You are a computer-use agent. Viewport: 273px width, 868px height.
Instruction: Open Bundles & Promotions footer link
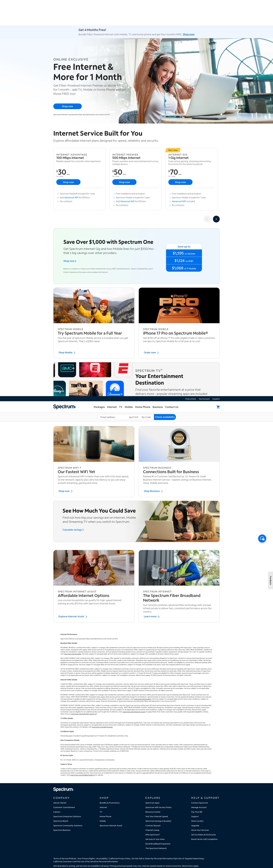[x=109, y=803]
